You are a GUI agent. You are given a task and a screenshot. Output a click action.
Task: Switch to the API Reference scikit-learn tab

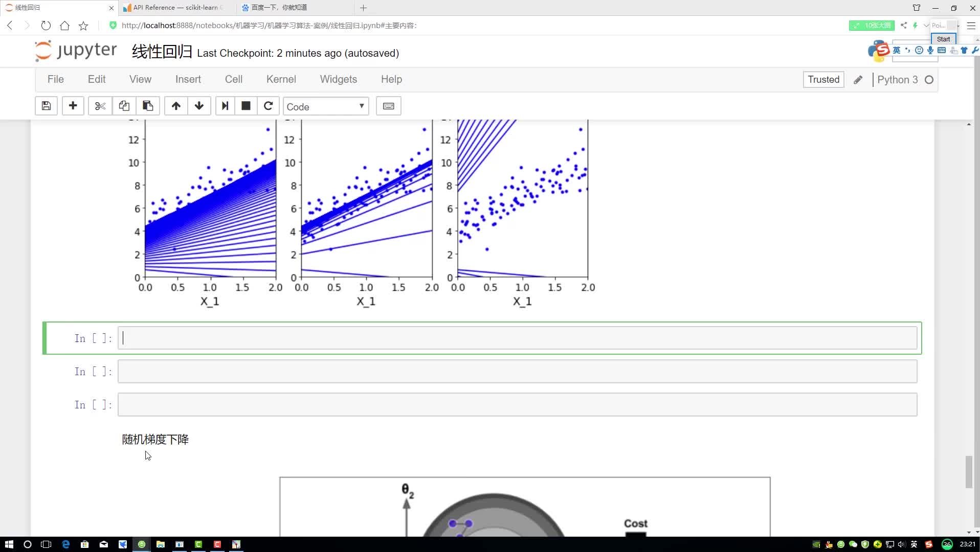tap(176, 8)
